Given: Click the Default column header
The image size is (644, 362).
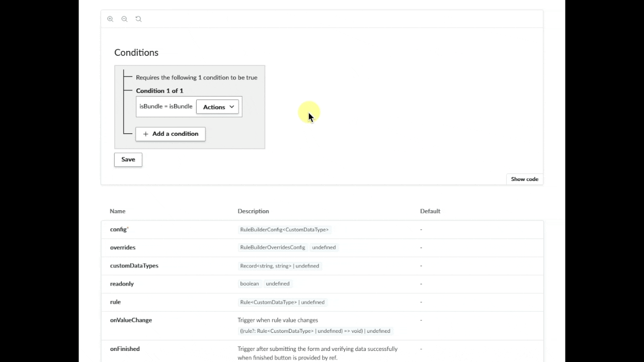Looking at the screenshot, I should pos(430,211).
